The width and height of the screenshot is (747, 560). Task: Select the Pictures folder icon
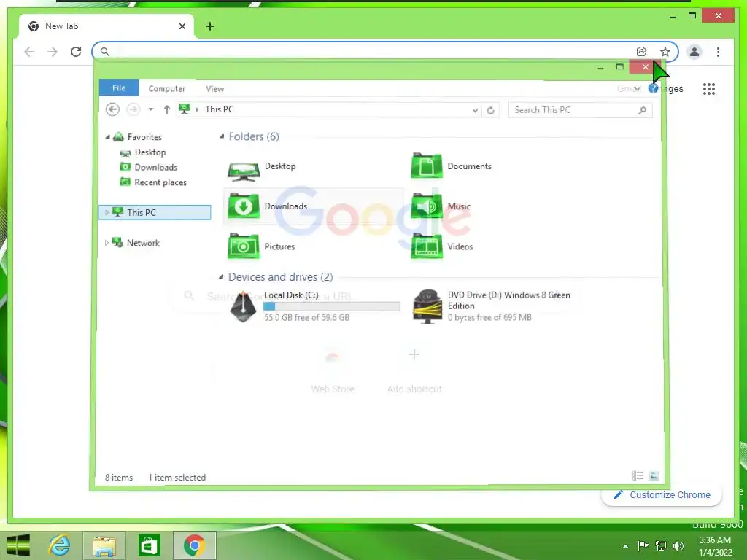point(244,246)
